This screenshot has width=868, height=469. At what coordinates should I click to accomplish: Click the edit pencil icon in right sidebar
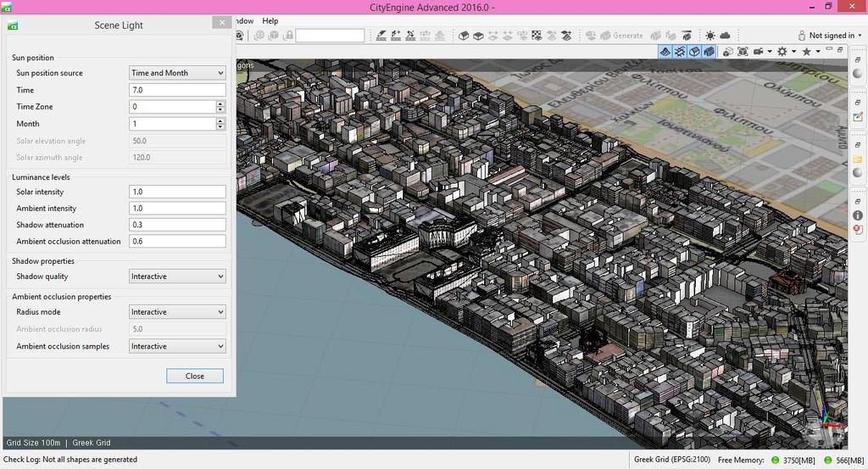click(x=858, y=117)
